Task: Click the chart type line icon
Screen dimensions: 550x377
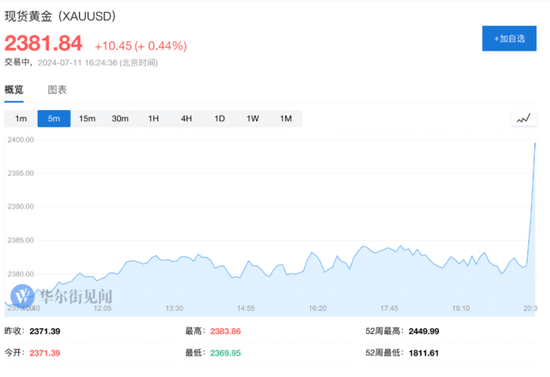Action: point(524,119)
